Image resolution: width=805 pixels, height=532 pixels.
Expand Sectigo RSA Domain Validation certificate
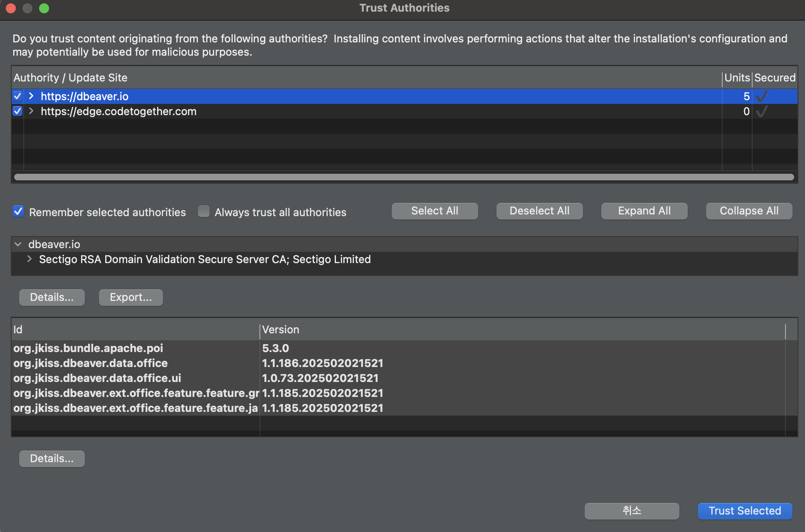(30, 259)
